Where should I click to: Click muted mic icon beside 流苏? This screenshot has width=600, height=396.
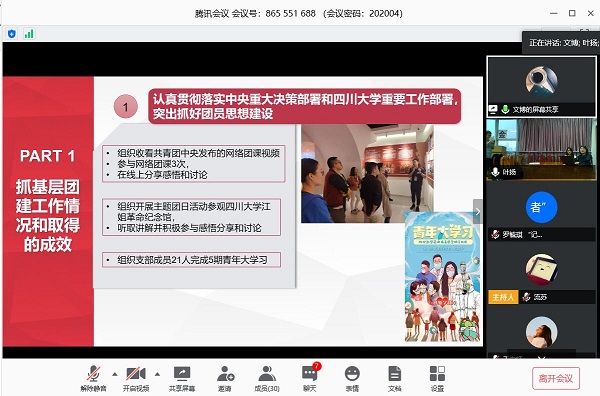tap(527, 297)
